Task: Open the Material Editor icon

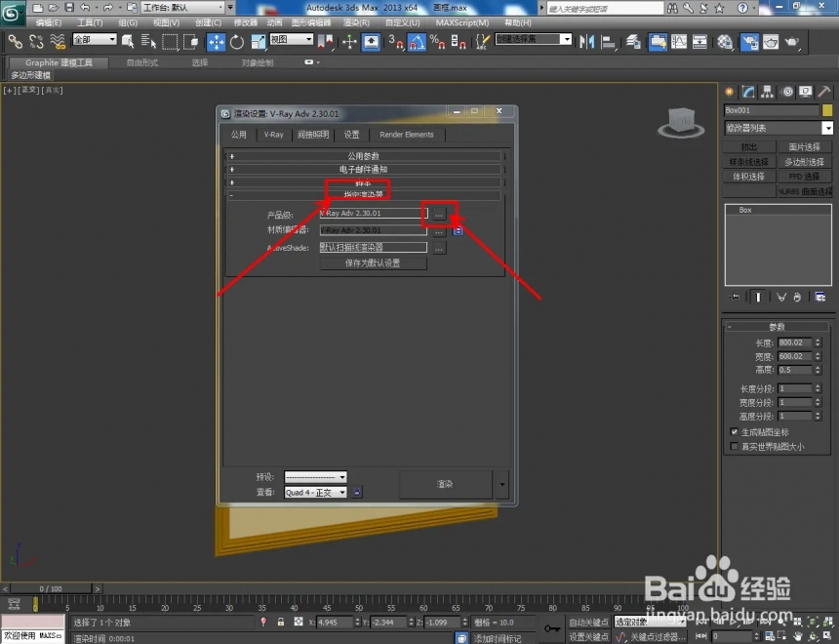Action: (725, 42)
